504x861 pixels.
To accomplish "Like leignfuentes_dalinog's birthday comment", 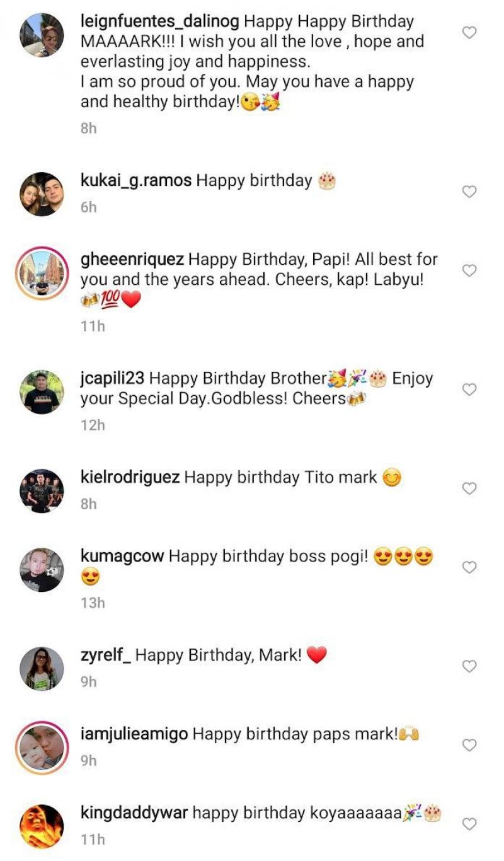I will [x=469, y=32].
